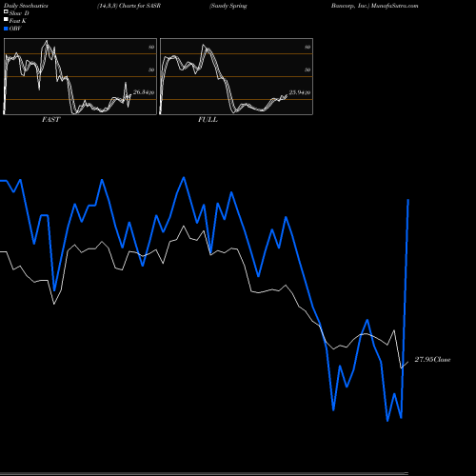Click the 27.95 Close price label

[x=432, y=360]
